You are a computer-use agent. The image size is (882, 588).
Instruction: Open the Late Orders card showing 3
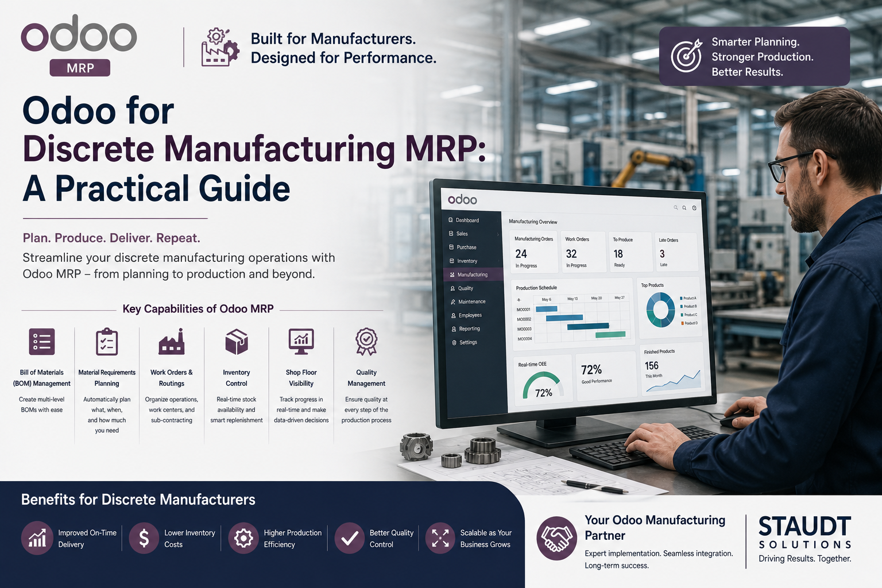(676, 252)
